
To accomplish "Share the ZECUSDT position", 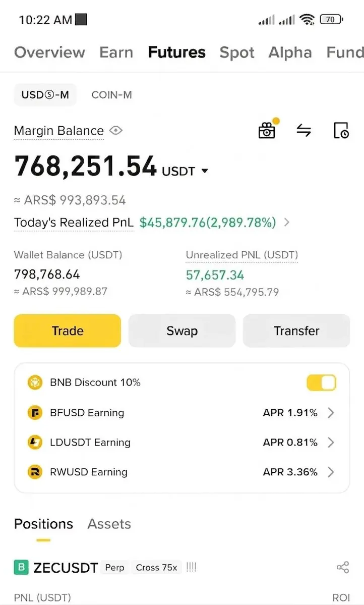I will click(x=342, y=567).
